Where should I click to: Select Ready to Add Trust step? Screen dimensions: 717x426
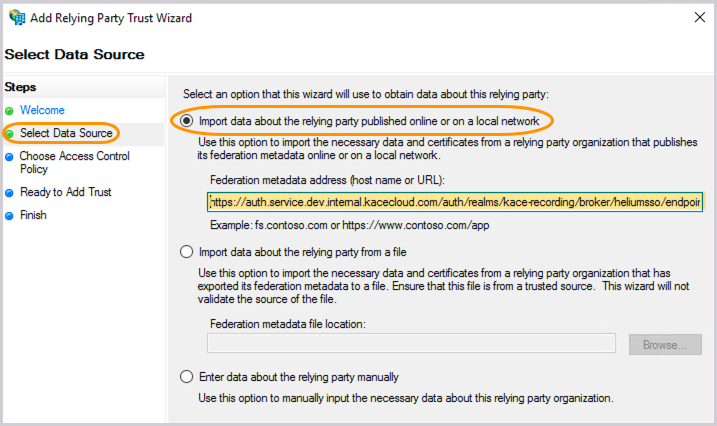pyautogui.click(x=66, y=192)
